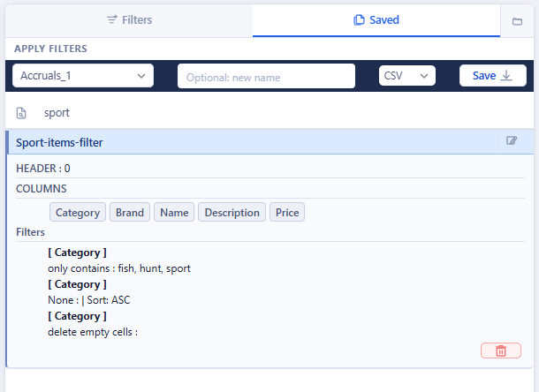Screen dimensions: 539x392
Task: Click the optional new name field
Action: [266, 76]
